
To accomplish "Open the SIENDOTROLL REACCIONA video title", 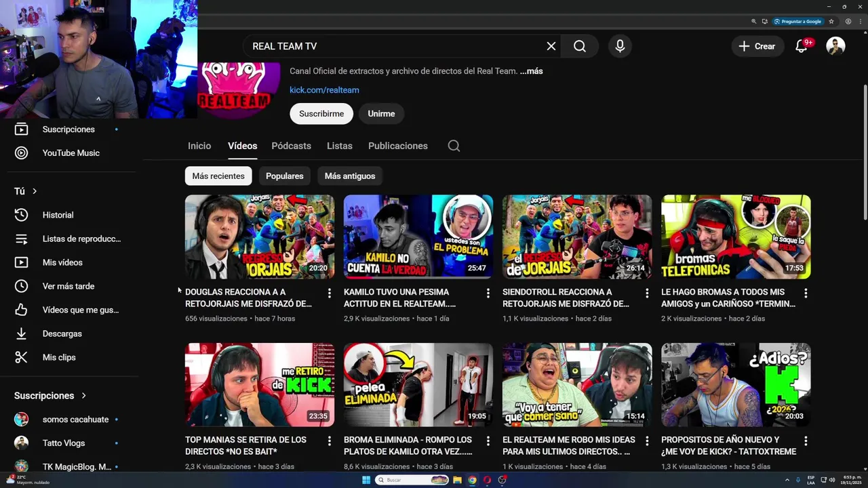I will (566, 298).
